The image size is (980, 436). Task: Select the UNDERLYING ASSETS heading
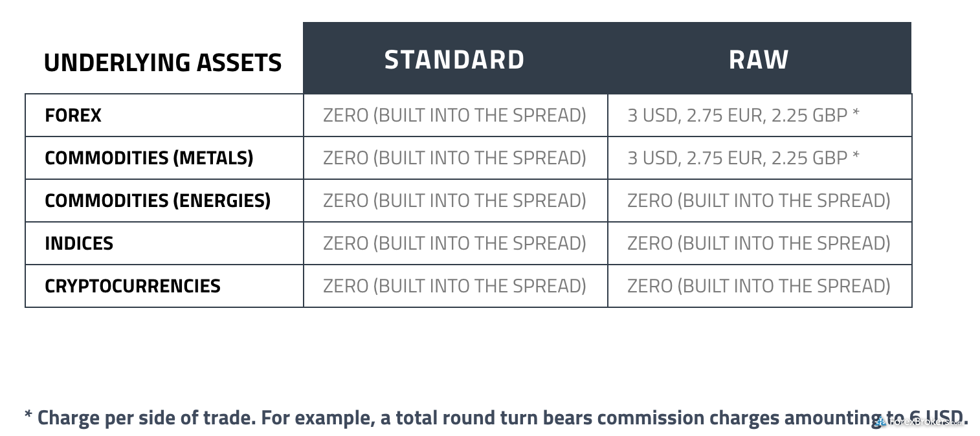[162, 63]
